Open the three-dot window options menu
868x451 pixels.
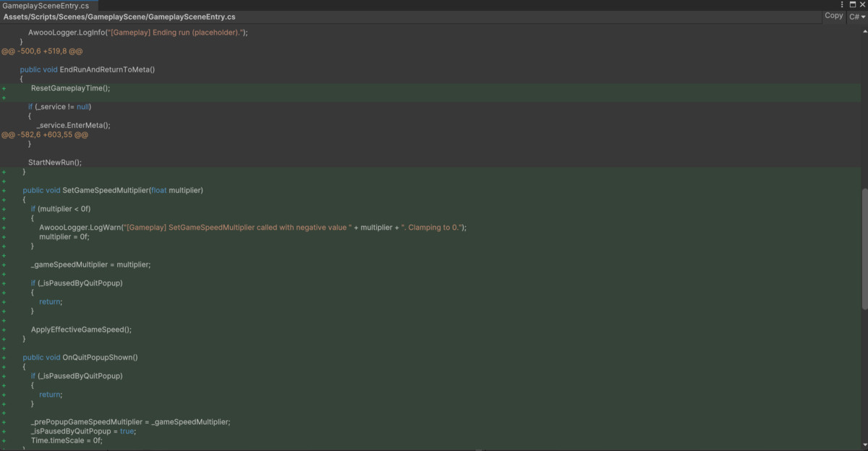[842, 4]
